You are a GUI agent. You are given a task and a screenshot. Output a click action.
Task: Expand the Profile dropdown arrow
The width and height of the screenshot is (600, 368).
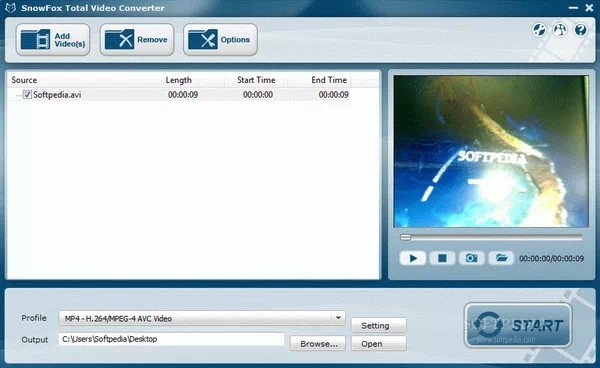338,318
